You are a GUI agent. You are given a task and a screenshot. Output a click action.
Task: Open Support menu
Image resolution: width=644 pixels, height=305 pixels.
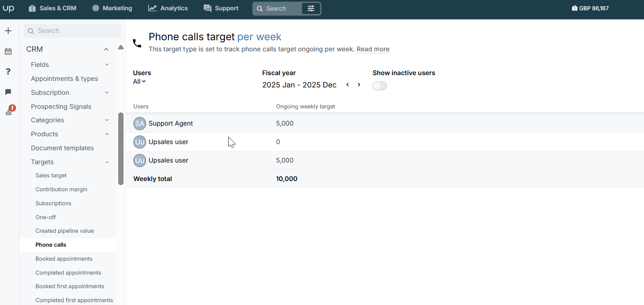click(221, 8)
